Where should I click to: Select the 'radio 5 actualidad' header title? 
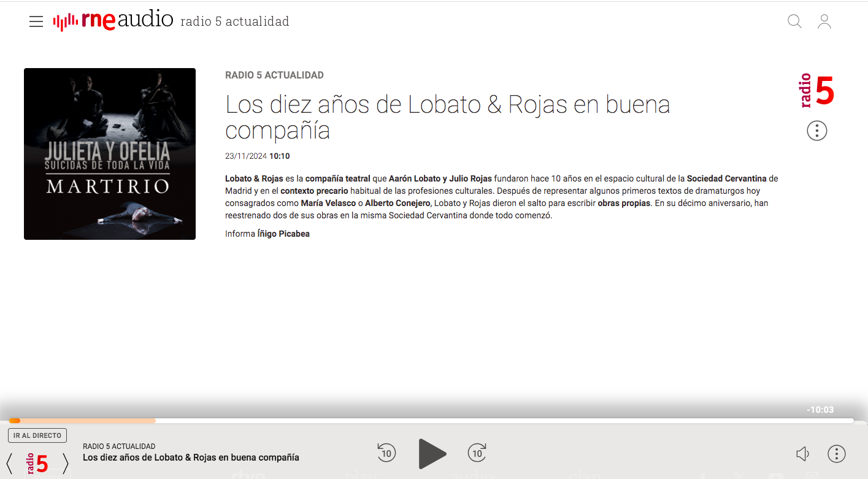(234, 22)
